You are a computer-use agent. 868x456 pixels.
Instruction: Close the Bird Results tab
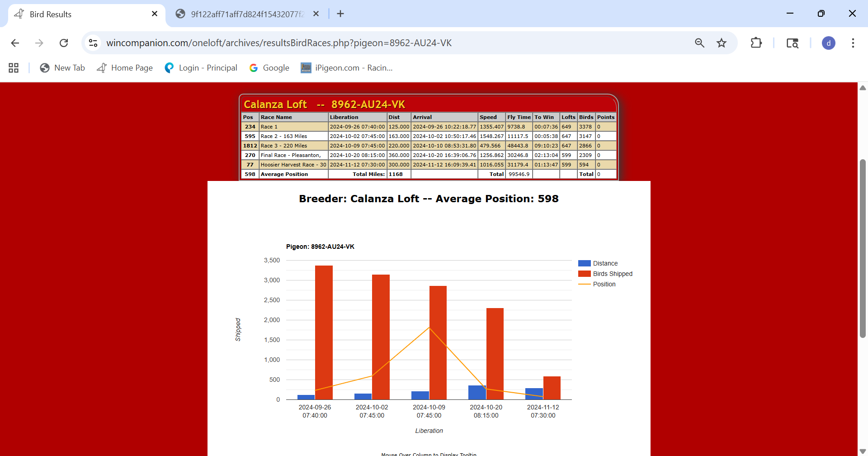click(x=155, y=14)
